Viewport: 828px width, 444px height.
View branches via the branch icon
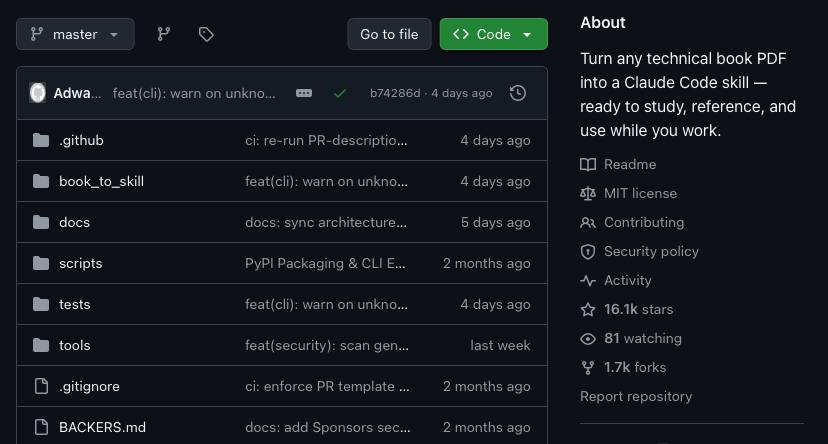pos(164,34)
